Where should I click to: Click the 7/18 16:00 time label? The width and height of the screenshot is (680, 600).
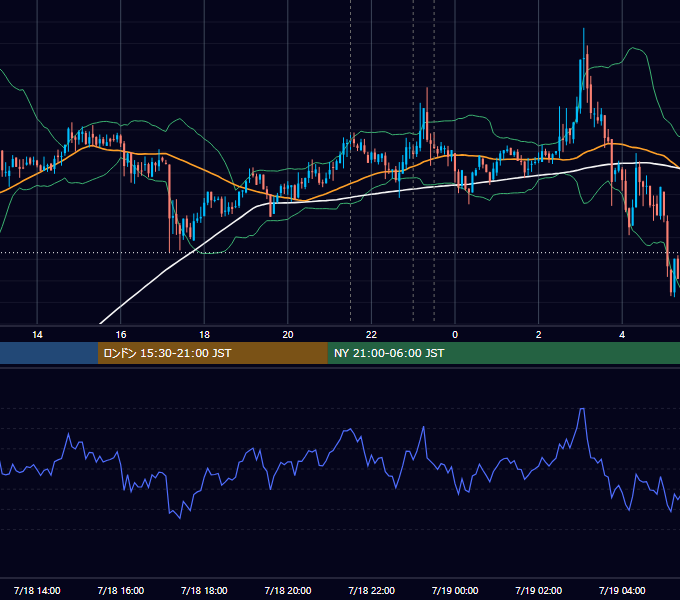tap(121, 590)
